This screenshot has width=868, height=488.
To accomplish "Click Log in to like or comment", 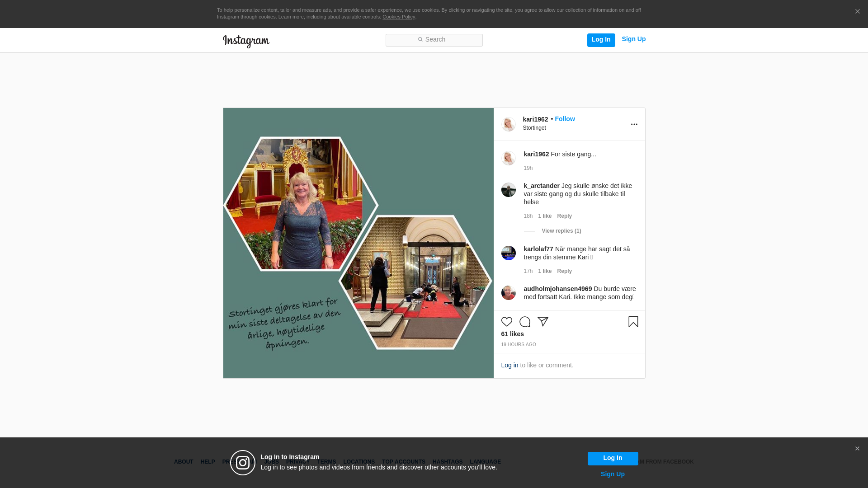I will tap(509, 365).
